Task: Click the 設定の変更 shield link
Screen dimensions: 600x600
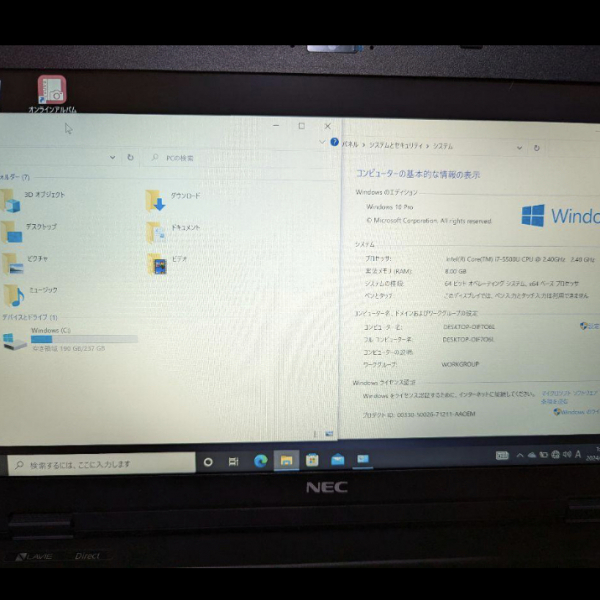Action: point(590,326)
